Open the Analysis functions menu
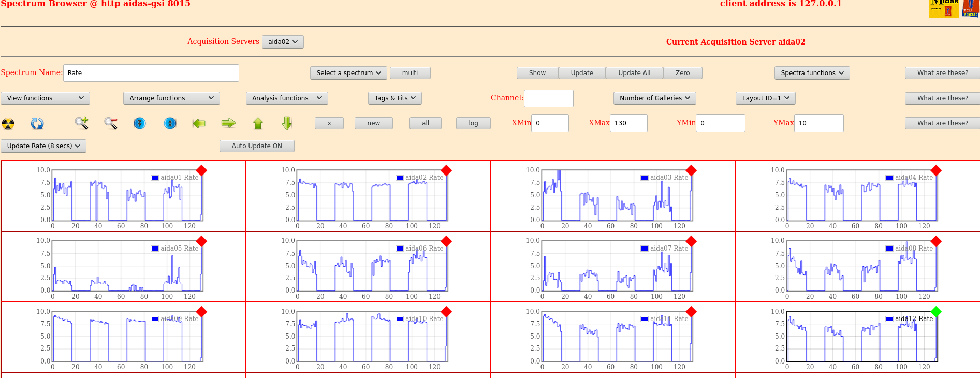This screenshot has height=378, width=980. (286, 98)
